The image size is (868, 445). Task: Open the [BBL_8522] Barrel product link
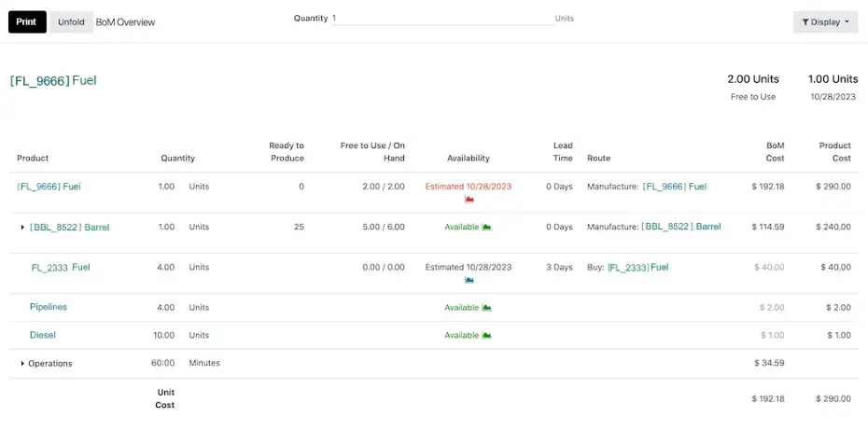pos(69,227)
